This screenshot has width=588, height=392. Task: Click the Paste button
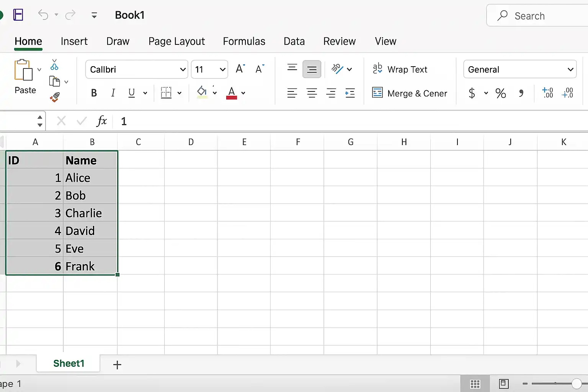click(x=25, y=77)
